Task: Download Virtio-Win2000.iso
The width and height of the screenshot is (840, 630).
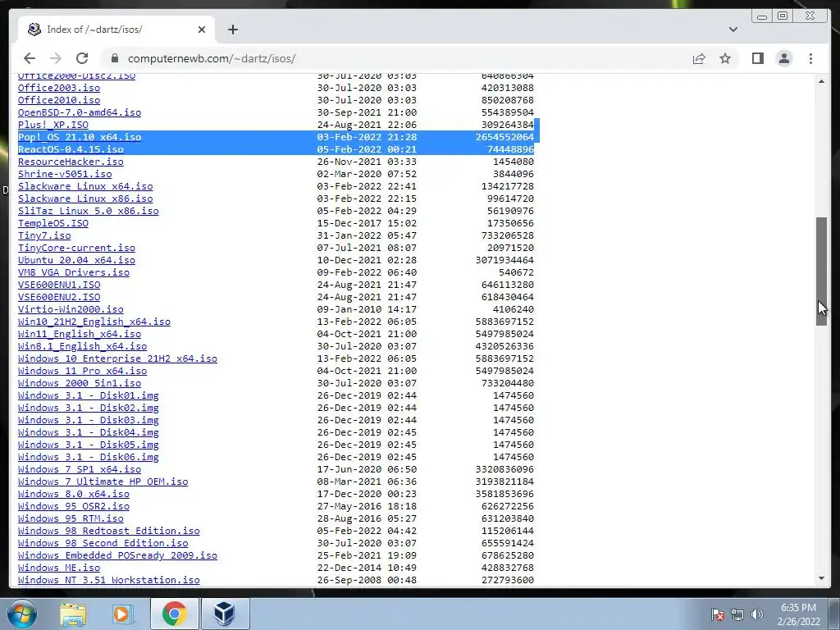Action: [71, 309]
